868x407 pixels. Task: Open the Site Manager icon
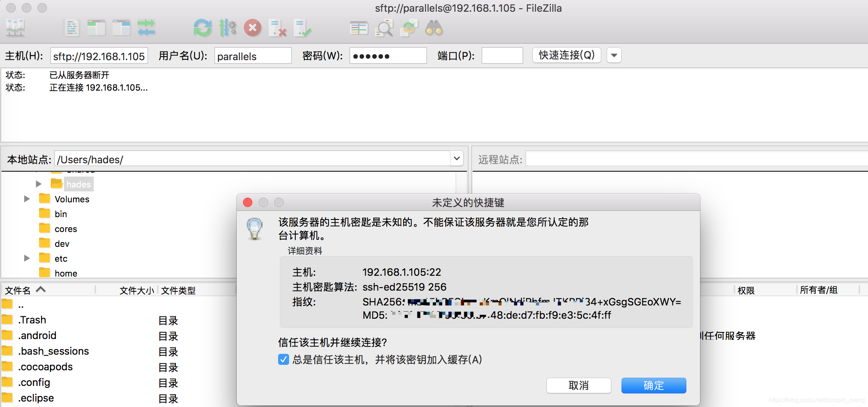16,28
